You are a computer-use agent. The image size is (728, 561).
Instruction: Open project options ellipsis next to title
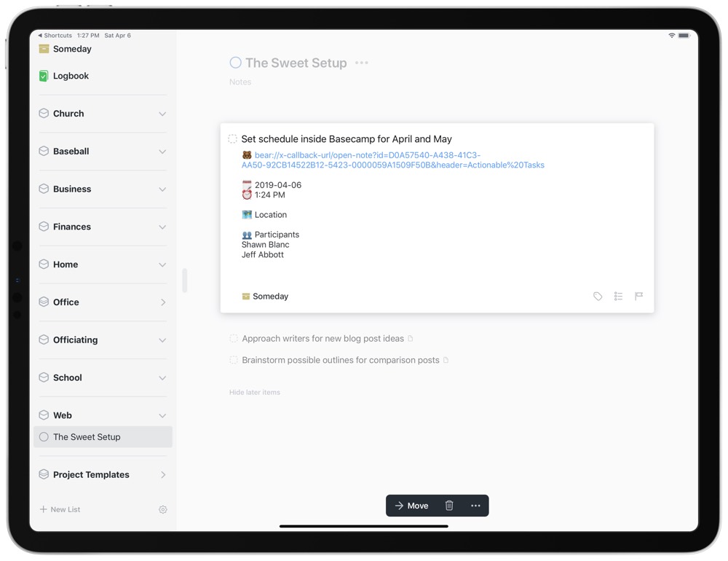tap(362, 62)
